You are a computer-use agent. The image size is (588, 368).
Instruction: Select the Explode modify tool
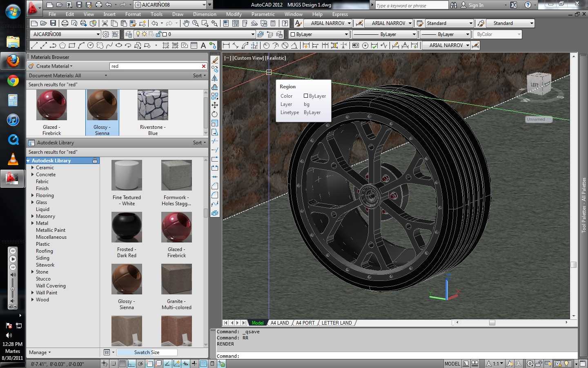(215, 213)
